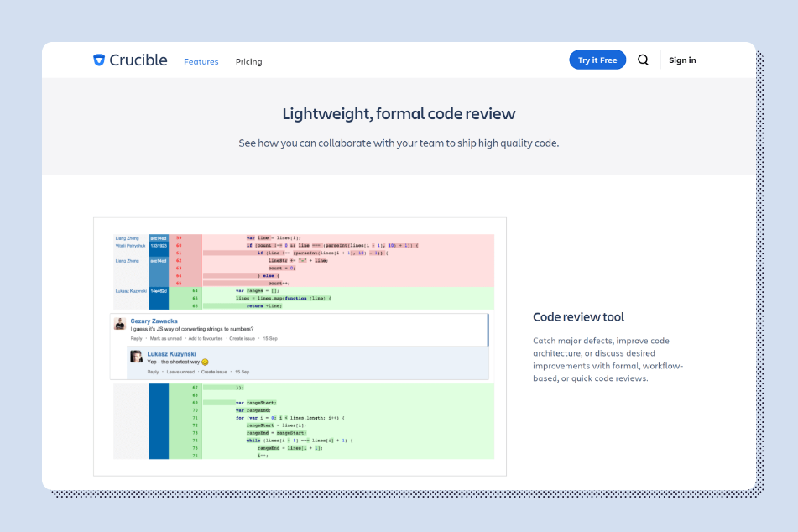
Task: Open Lukasz Kuzynski's author name link
Action: (171, 354)
